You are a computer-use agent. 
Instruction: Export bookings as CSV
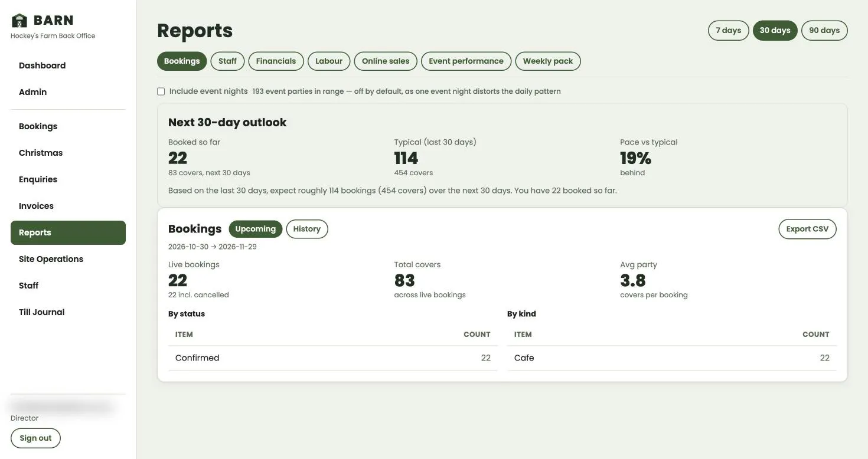[x=807, y=229]
